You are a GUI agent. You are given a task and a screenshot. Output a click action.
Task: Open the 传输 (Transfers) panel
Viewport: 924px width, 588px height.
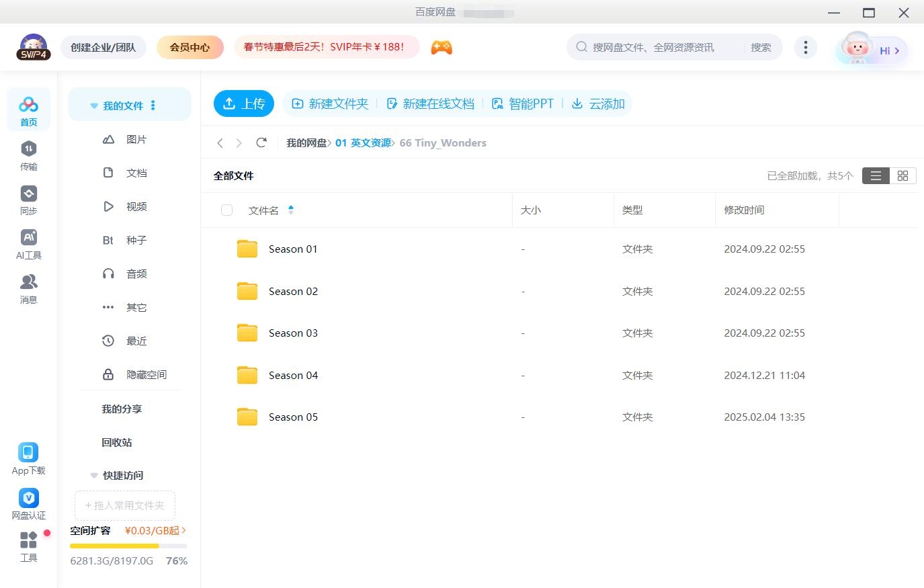28,155
